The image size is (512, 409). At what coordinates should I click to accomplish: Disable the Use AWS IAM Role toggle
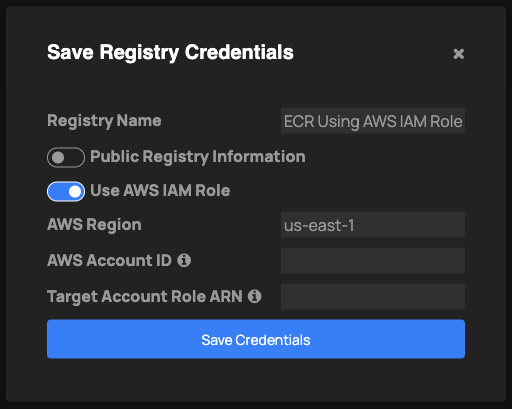pos(66,191)
